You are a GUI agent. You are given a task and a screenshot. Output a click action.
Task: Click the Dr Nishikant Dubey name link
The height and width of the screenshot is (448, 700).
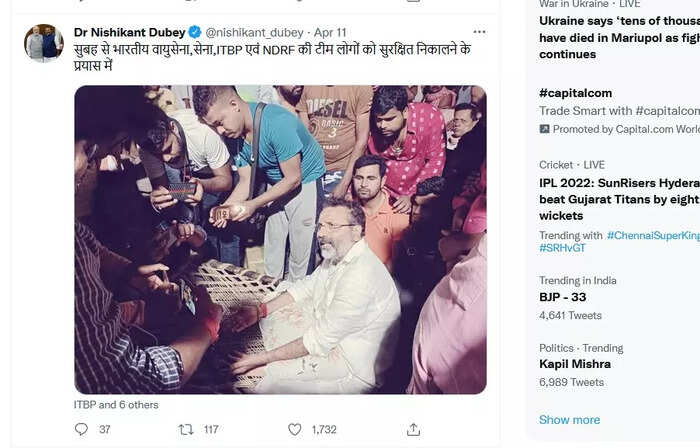coord(129,33)
